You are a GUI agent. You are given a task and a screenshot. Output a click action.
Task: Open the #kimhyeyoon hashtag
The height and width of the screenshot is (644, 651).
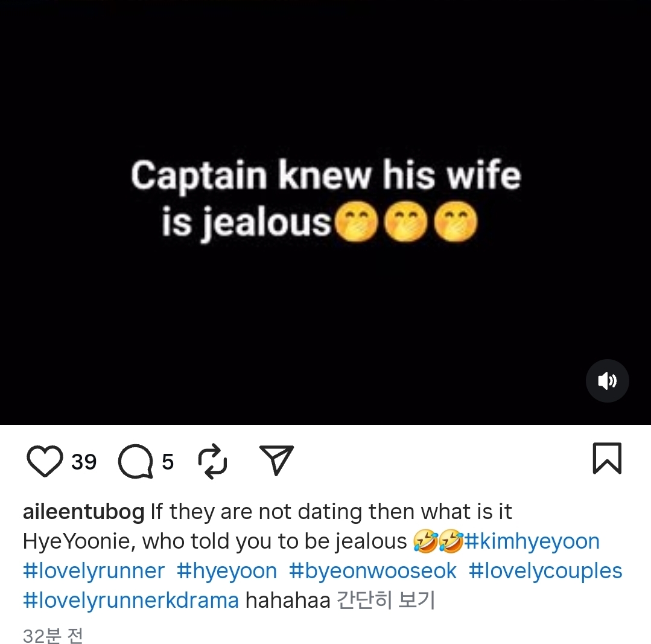click(x=532, y=541)
